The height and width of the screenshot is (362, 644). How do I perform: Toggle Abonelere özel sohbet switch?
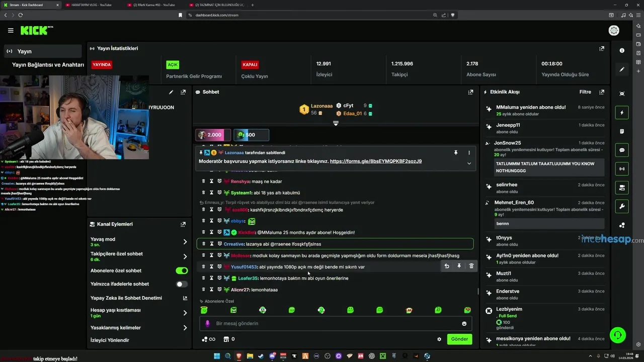pos(182,270)
